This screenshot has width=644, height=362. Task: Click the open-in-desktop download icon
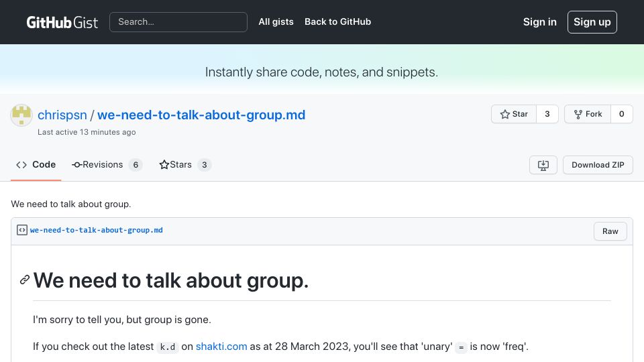tap(543, 165)
